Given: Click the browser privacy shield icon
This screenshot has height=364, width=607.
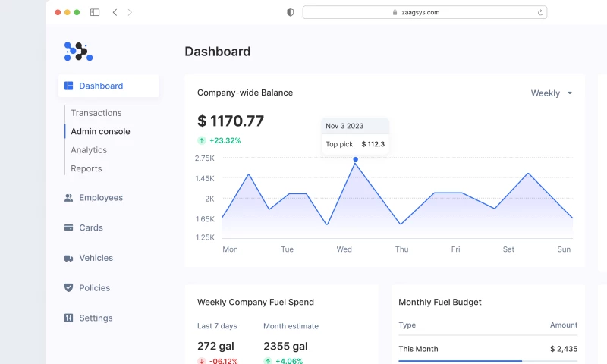Looking at the screenshot, I should point(291,12).
